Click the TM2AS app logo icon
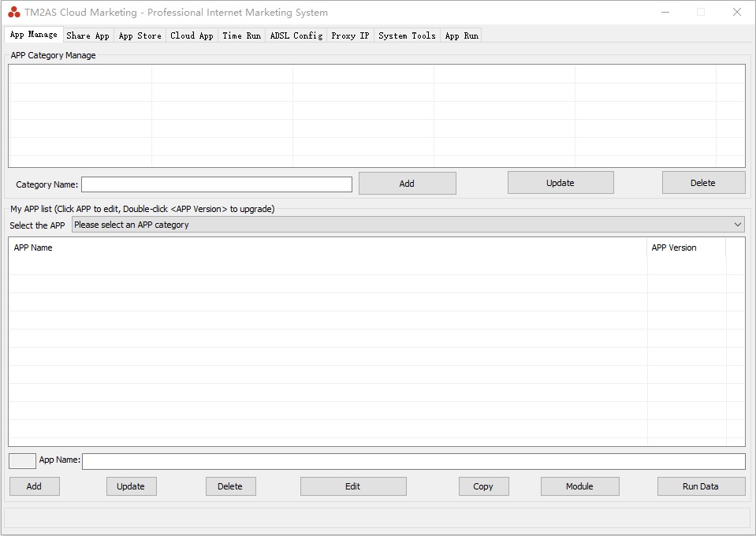This screenshot has height=536, width=756. [14, 12]
